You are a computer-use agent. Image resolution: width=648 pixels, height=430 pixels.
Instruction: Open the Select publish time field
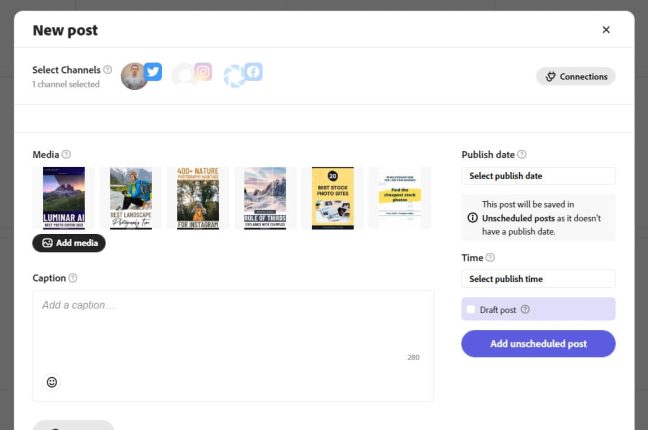538,279
